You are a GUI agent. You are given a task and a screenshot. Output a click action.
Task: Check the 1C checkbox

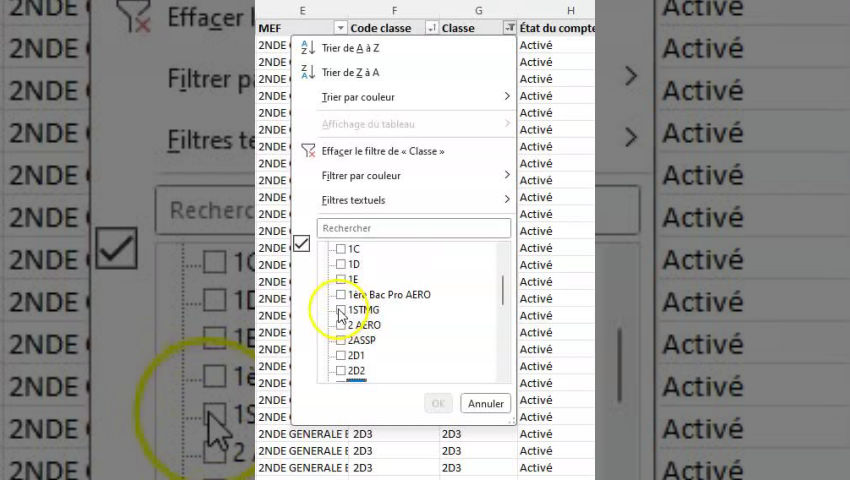coord(341,249)
